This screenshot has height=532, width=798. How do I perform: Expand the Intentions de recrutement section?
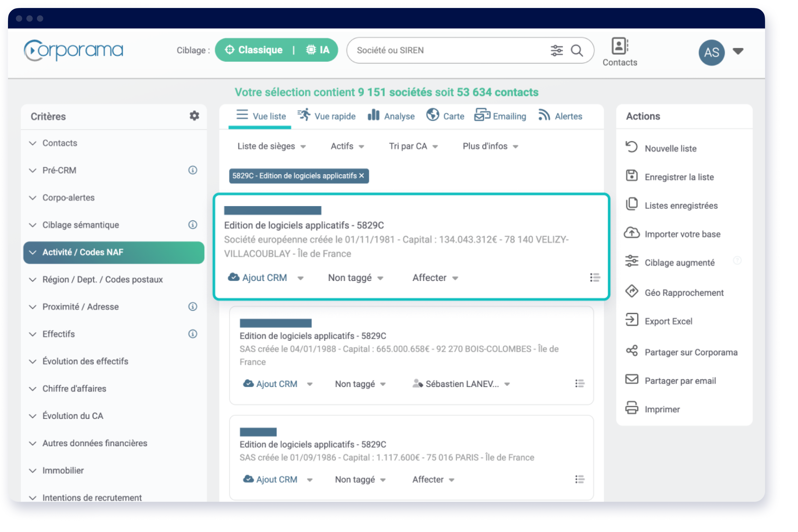point(114,497)
